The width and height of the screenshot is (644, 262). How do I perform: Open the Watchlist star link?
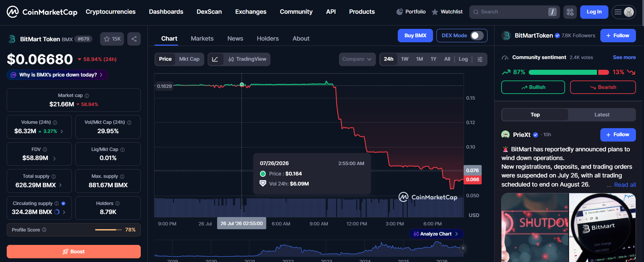pos(447,12)
